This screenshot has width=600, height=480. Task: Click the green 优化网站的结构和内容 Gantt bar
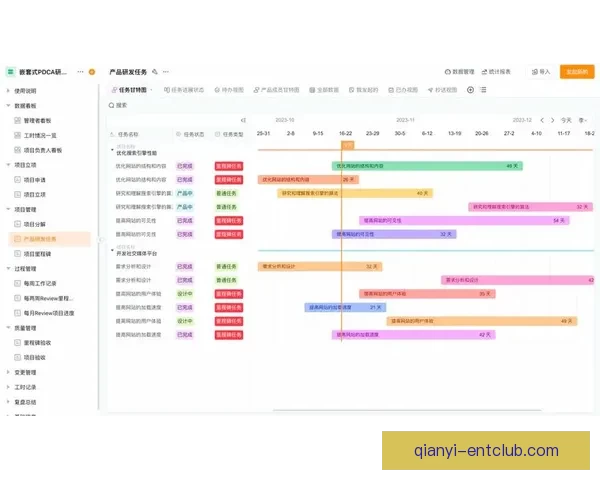(426, 166)
